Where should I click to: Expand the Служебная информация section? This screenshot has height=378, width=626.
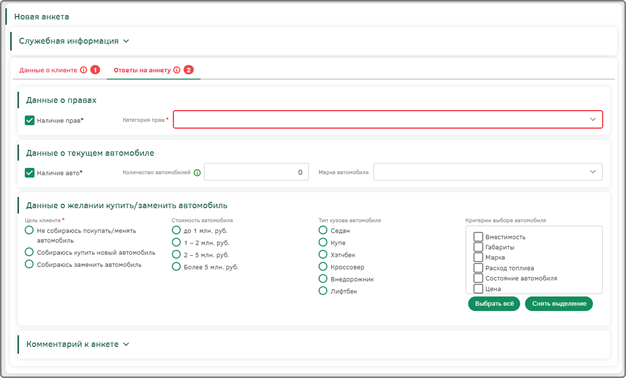[74, 41]
